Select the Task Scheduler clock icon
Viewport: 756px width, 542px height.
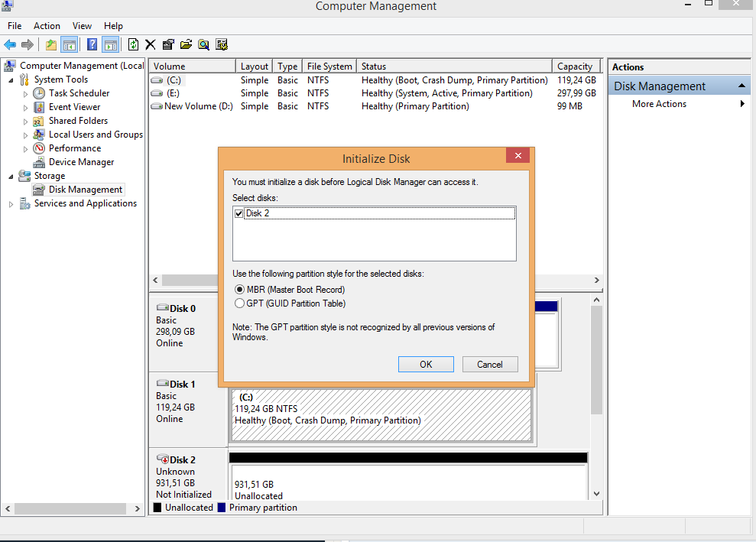click(x=39, y=93)
